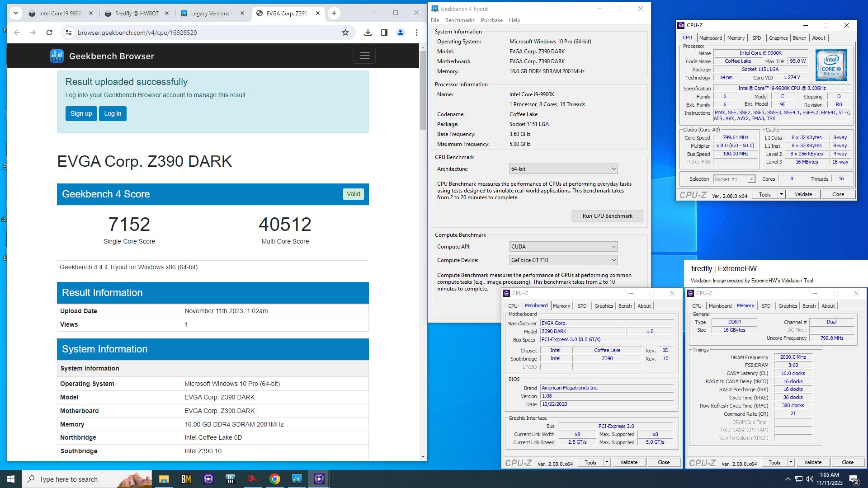Open Graphics tab in Mainboard CPU-Z window
The image size is (868, 488).
point(604,306)
